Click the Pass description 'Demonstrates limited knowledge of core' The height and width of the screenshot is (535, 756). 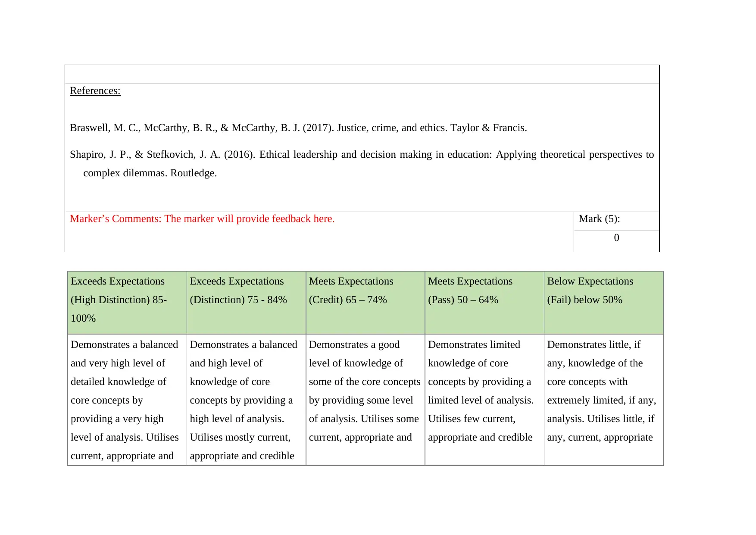pyautogui.click(x=484, y=400)
